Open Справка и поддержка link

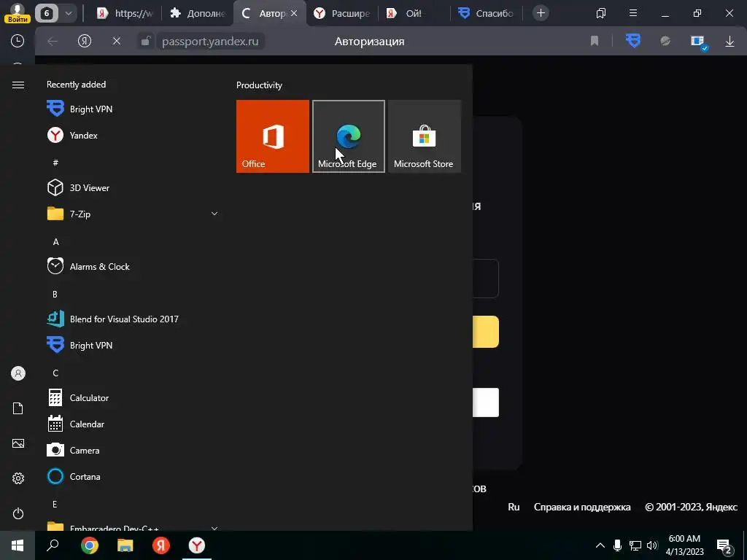[582, 507]
